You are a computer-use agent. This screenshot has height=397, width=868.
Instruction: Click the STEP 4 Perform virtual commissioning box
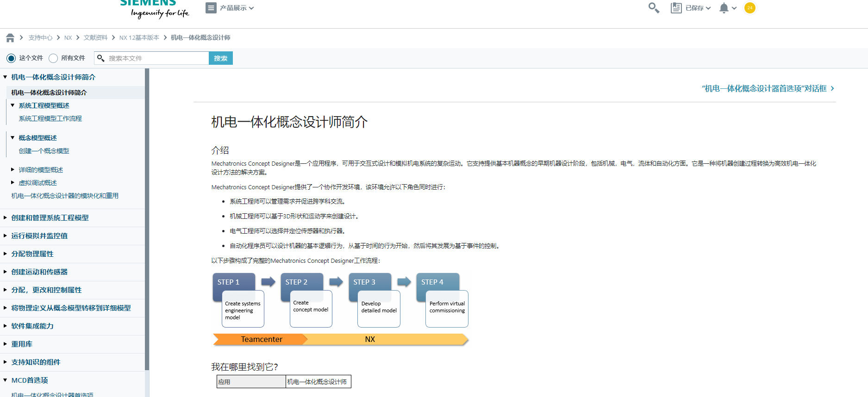443,300
